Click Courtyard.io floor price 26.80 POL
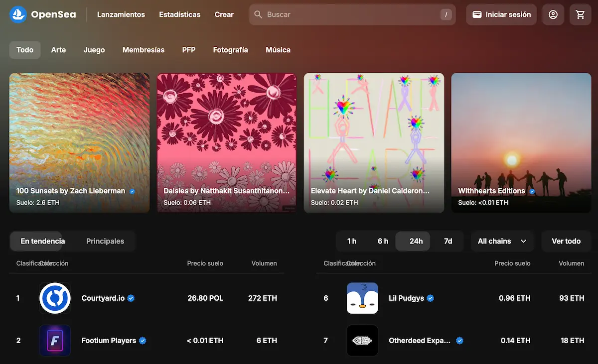 pos(205,298)
